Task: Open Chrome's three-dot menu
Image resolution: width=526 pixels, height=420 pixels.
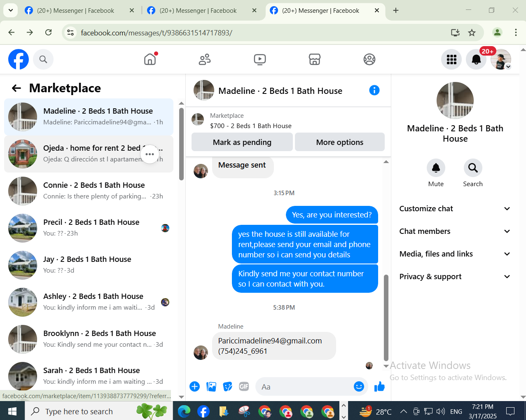Action: [516, 33]
